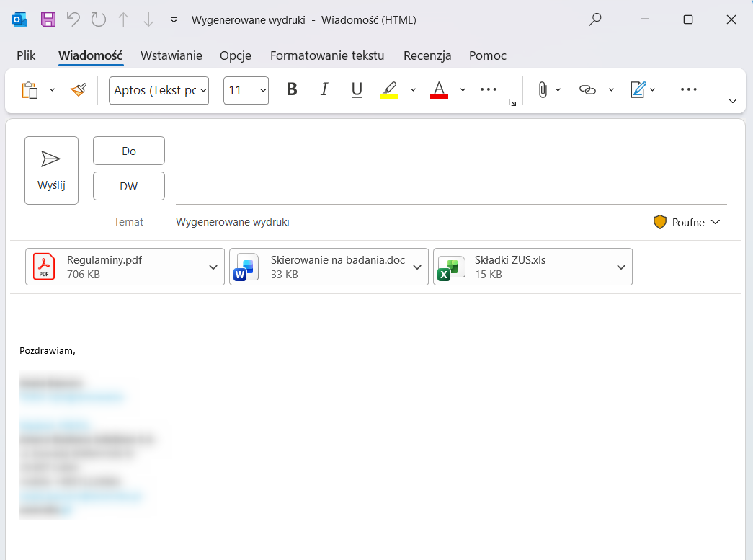Screen dimensions: 753x560
Task: Expand highlight color options arrow
Action: pyautogui.click(x=413, y=90)
